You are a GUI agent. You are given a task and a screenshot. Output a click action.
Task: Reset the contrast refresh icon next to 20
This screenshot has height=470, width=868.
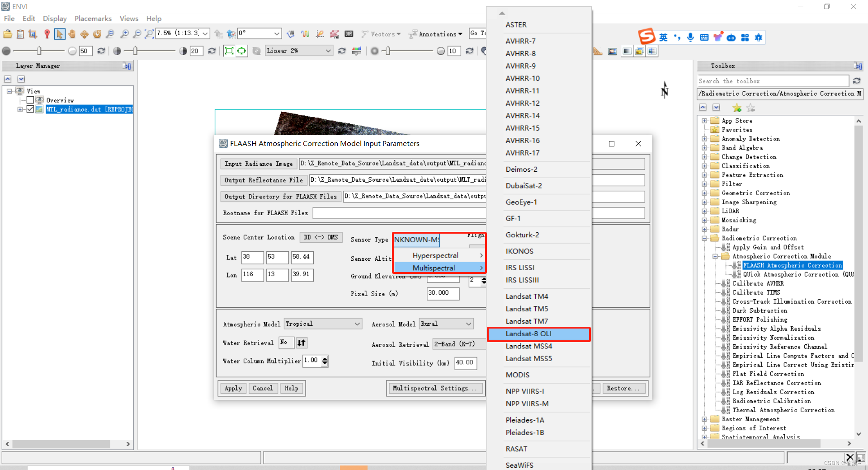212,51
